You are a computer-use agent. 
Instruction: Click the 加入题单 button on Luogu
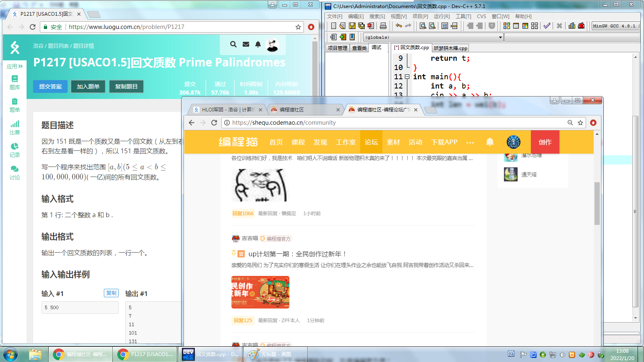[88, 86]
